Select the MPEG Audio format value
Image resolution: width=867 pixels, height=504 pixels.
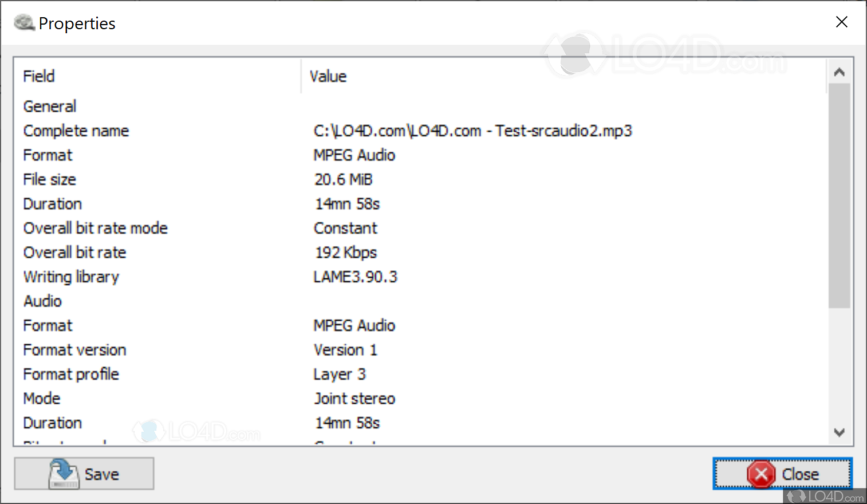click(354, 155)
